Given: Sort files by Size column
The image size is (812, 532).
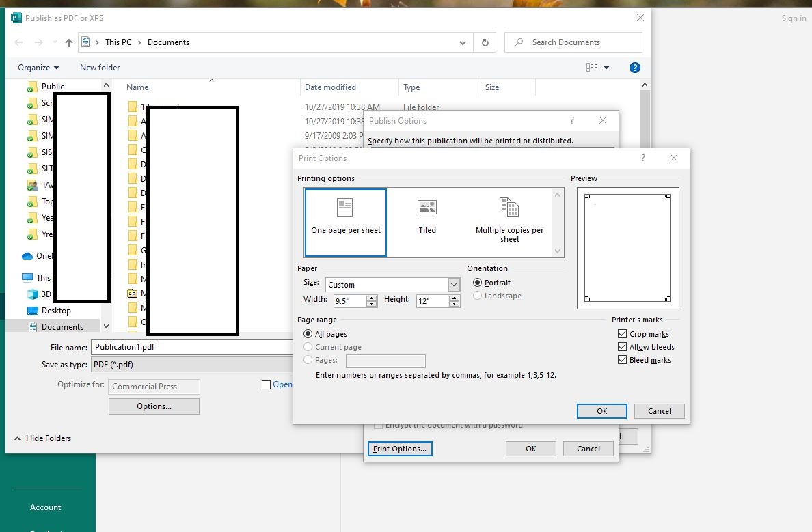Looking at the screenshot, I should tap(492, 87).
